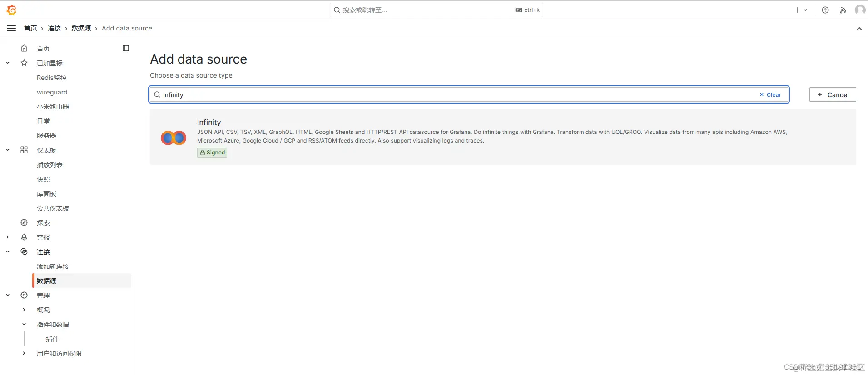Click the data source filter input
The image size is (868, 375).
pos(469,94)
